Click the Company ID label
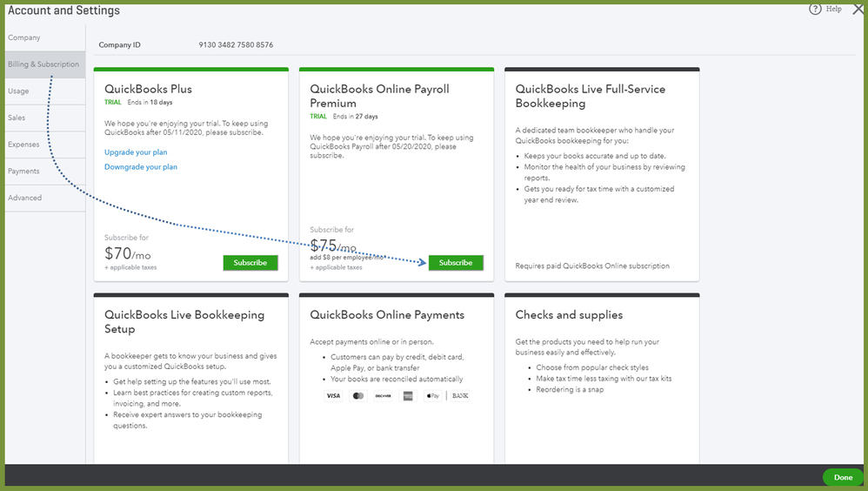Viewport: 868px width, 491px height. [119, 45]
